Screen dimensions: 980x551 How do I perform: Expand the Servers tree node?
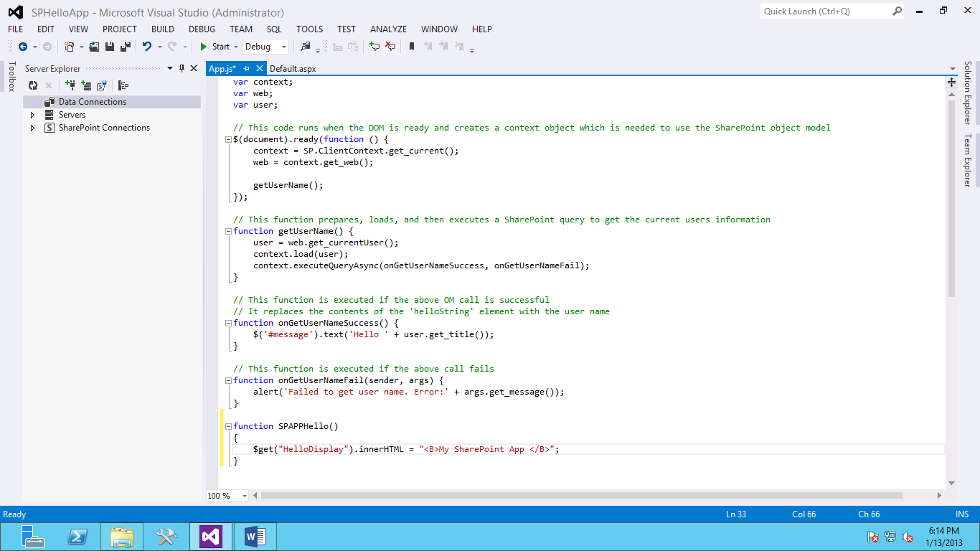(x=32, y=115)
